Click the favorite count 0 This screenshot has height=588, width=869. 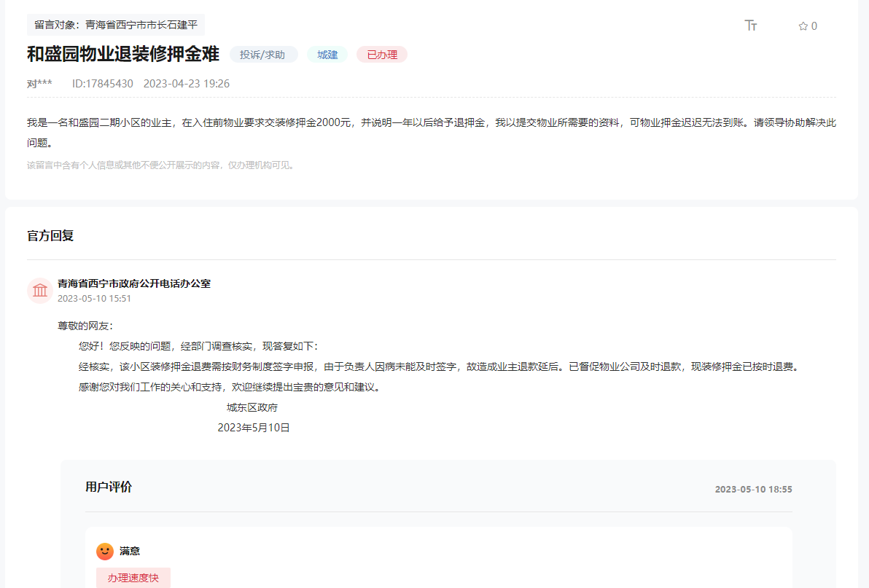tap(814, 26)
